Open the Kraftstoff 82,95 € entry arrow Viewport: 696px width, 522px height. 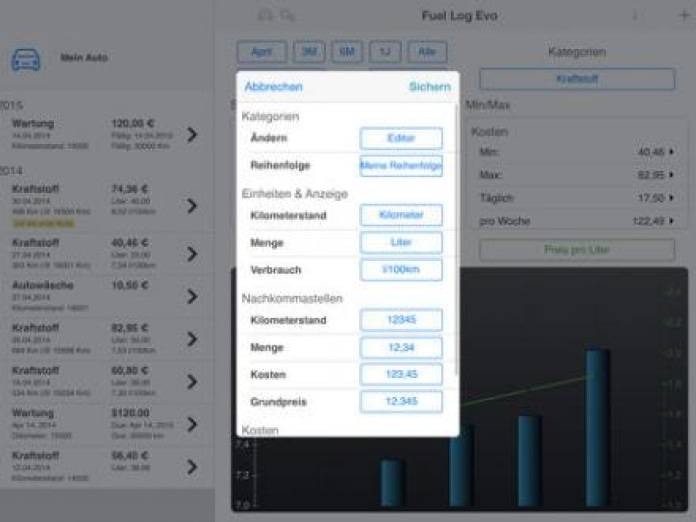point(192,339)
